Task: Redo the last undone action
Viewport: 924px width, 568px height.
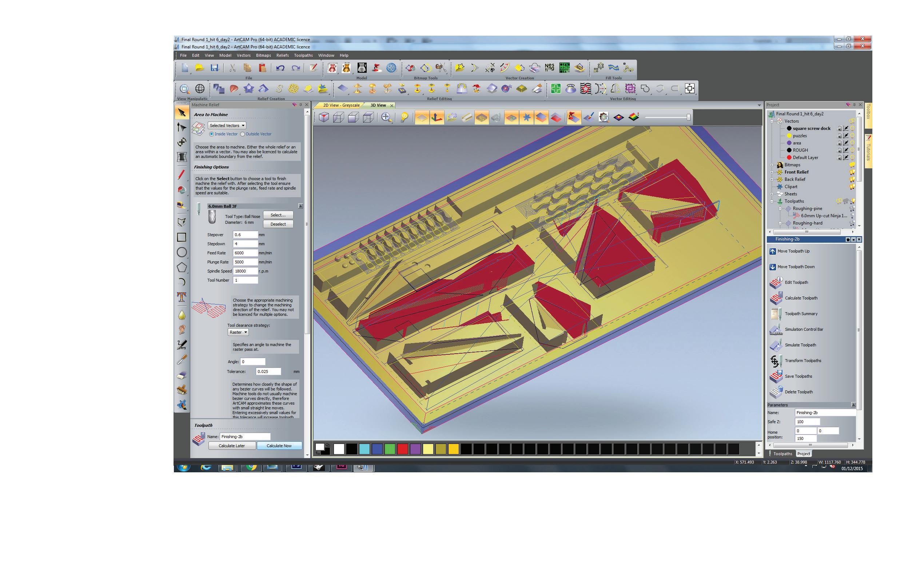Action: pyautogui.click(x=295, y=68)
